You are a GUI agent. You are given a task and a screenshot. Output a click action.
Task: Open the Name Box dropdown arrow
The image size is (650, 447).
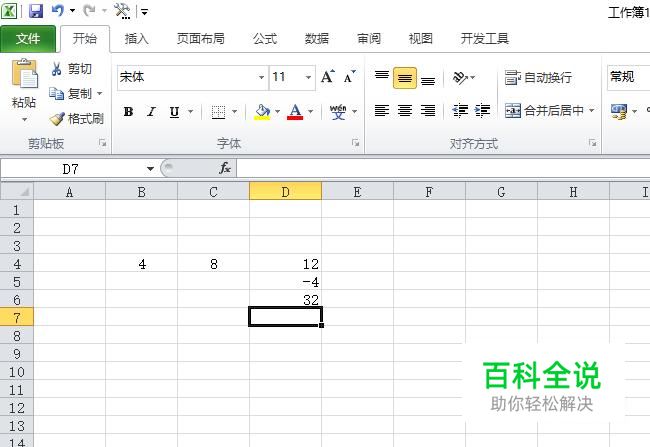pyautogui.click(x=150, y=169)
